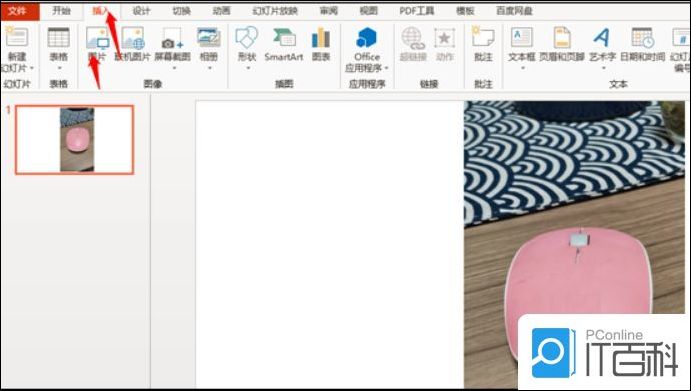691x391 pixels.
Task: Select slide 1 thumbnail
Action: pos(74,140)
